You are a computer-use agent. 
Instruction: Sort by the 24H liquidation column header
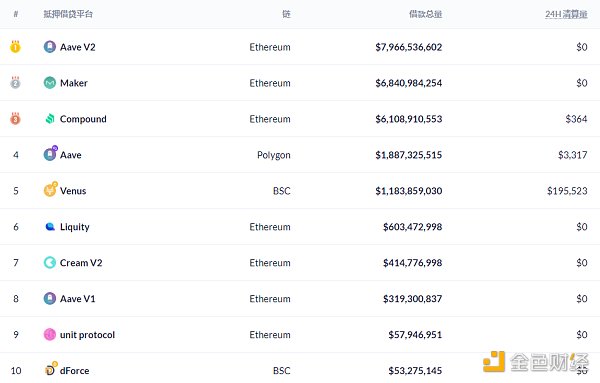(566, 14)
